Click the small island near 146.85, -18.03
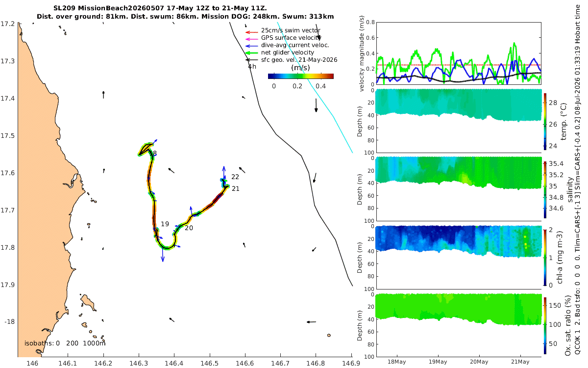588x368 pixels. 329,336
